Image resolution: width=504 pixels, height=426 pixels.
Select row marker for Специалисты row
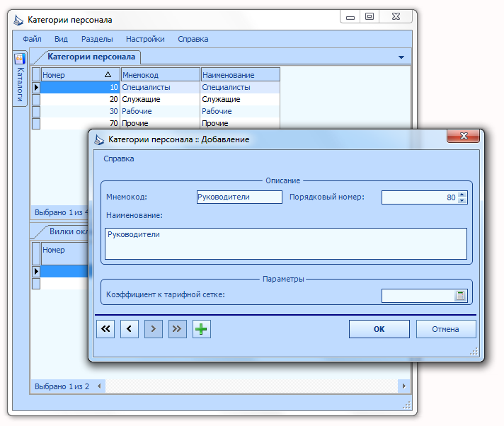point(36,87)
